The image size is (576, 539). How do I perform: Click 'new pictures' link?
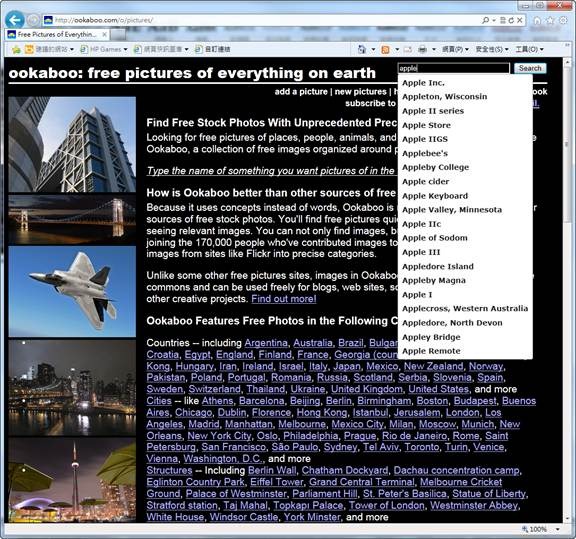(361, 92)
